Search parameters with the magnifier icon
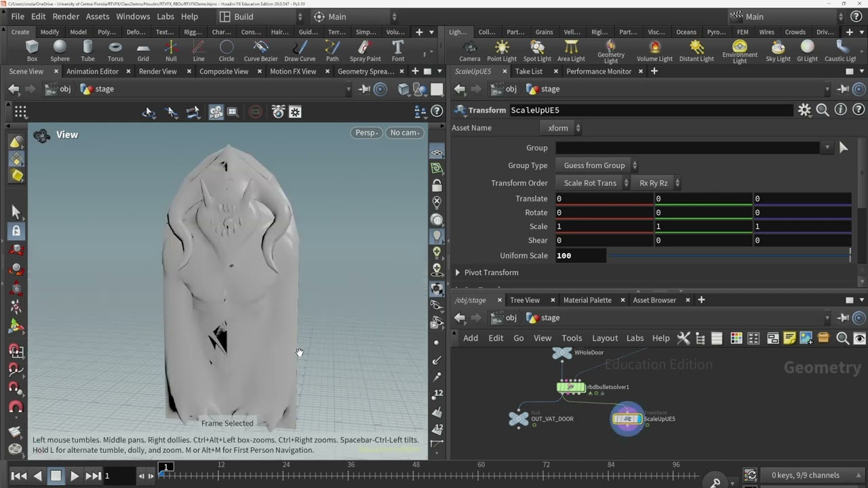 [x=823, y=110]
